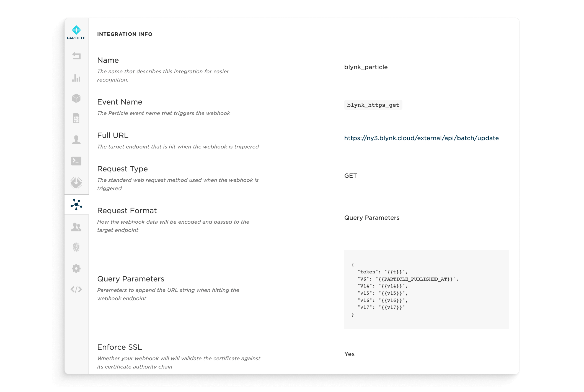Click the blynk_particle integration name value
Image resolution: width=584 pixels, height=392 pixels.
pos(366,67)
